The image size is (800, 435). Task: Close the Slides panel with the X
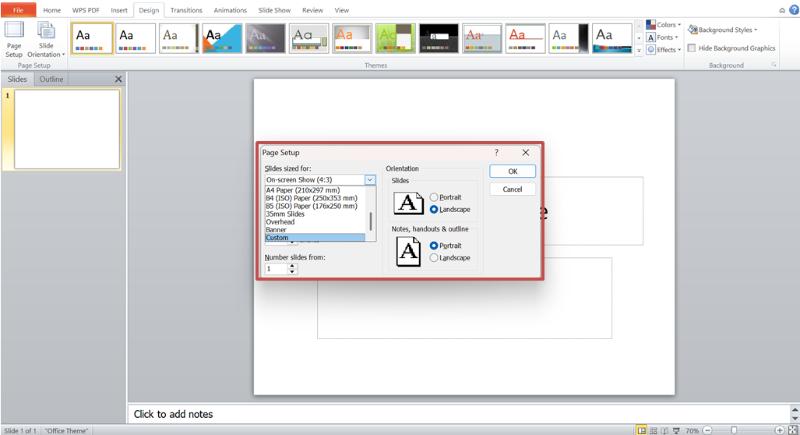click(118, 79)
